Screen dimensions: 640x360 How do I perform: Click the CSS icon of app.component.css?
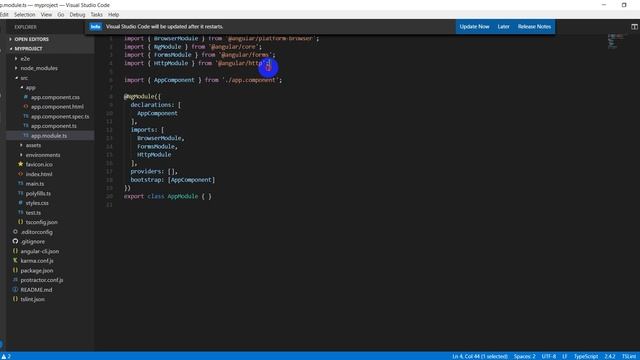point(26,97)
